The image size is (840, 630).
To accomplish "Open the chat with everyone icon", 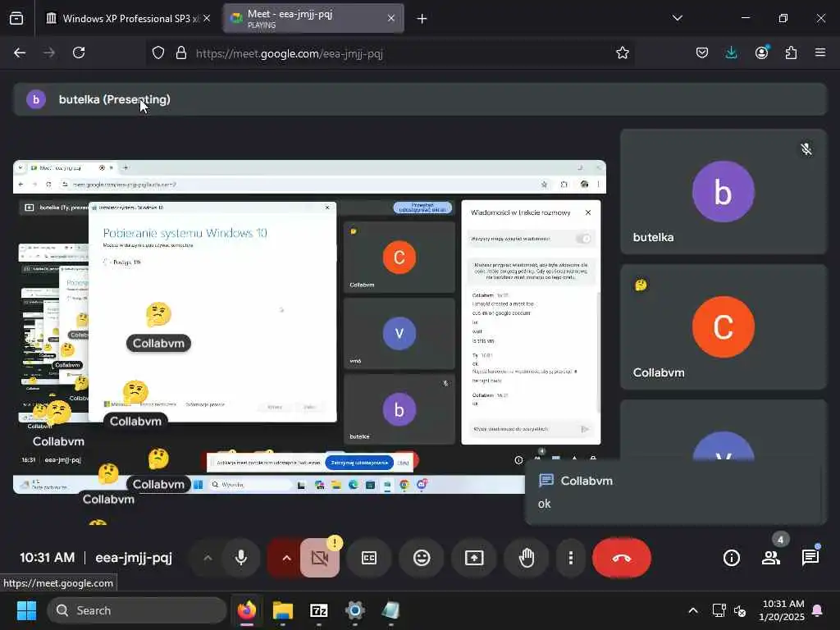I will [x=810, y=558].
